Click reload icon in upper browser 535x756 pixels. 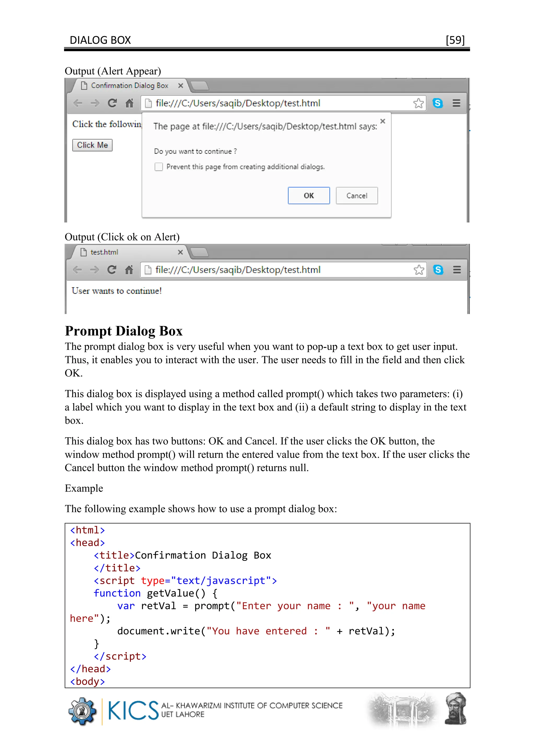coord(112,103)
